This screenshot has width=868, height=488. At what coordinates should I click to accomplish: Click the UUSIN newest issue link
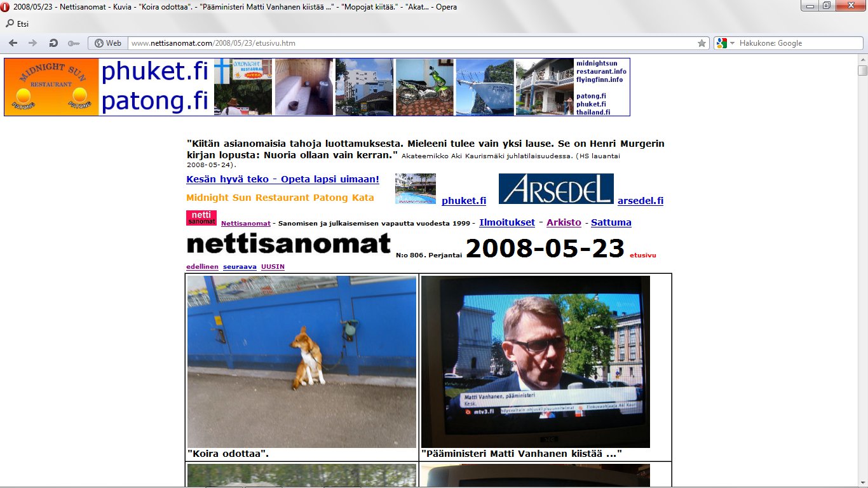pyautogui.click(x=273, y=266)
